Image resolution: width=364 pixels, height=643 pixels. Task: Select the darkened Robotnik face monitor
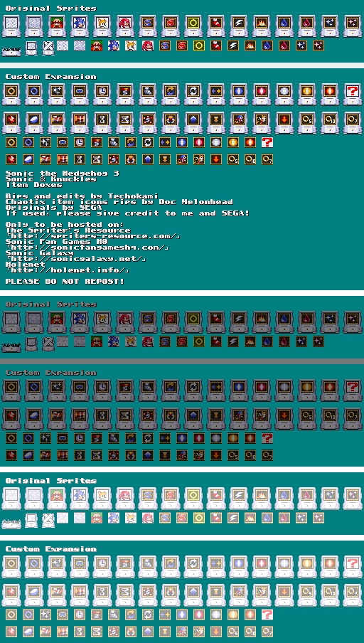tap(57, 322)
